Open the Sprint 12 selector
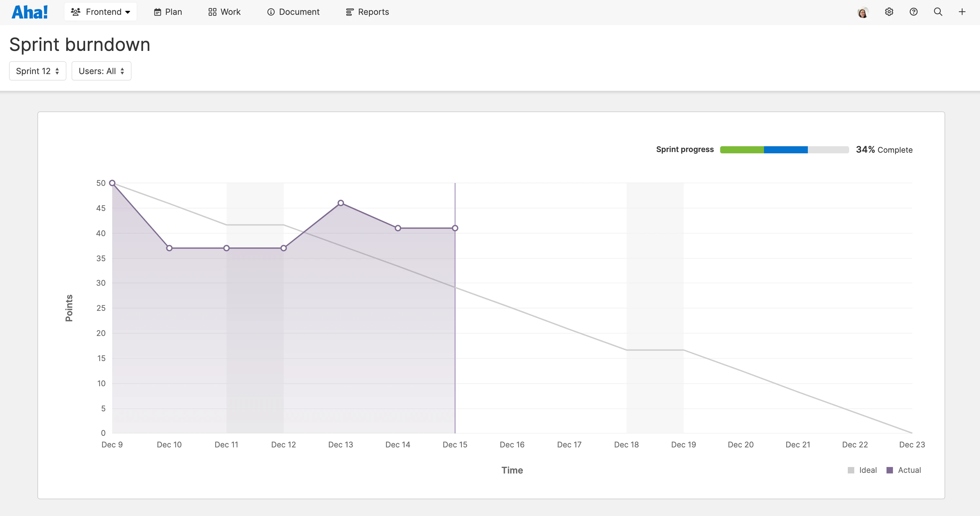 (38, 71)
